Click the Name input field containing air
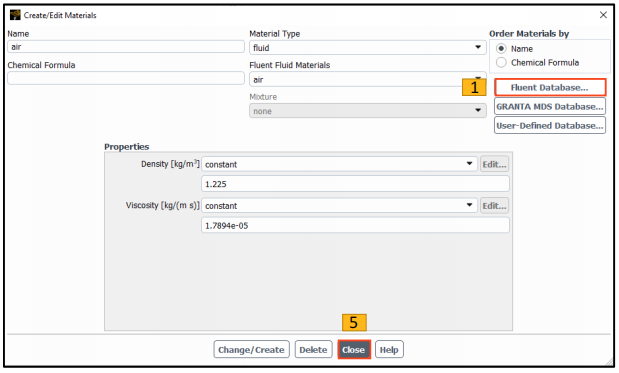The image size is (619, 373). 126,47
